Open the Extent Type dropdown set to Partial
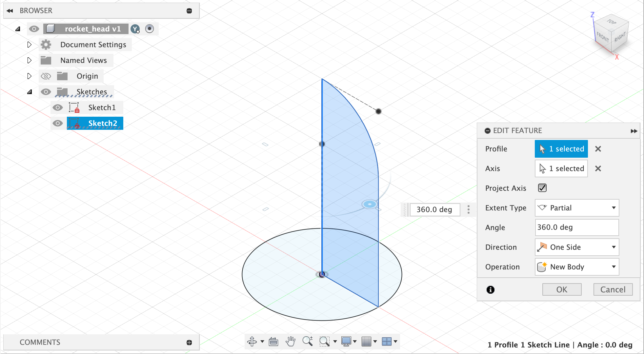Image resolution: width=644 pixels, height=354 pixels. click(576, 208)
